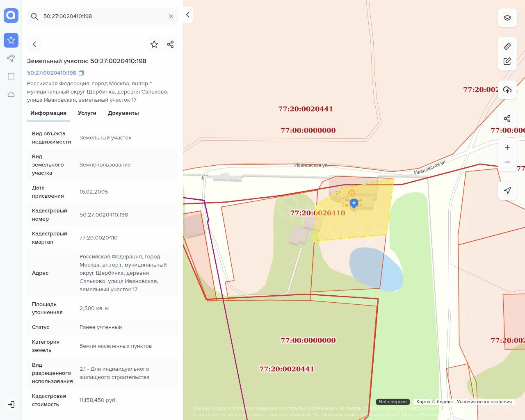Click the cloud upload button
Image resolution: width=525 pixels, height=420 pixels.
(x=507, y=90)
